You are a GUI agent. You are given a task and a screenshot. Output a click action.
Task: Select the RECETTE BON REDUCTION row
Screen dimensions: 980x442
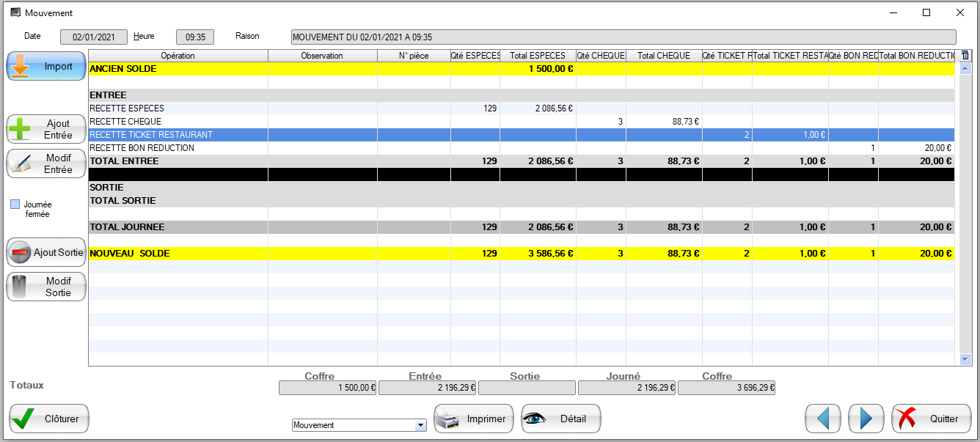tap(178, 148)
